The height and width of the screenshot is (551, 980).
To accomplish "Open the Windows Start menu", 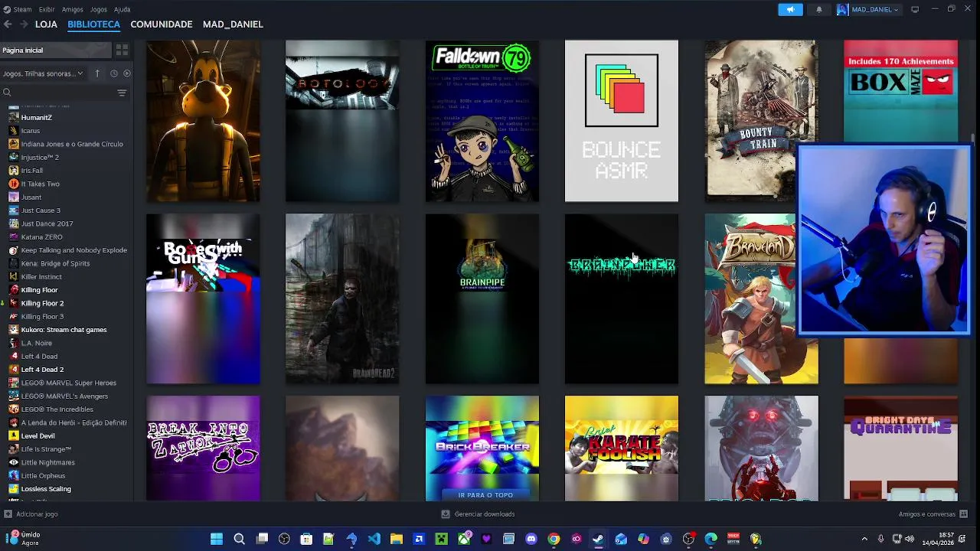I will [x=217, y=539].
